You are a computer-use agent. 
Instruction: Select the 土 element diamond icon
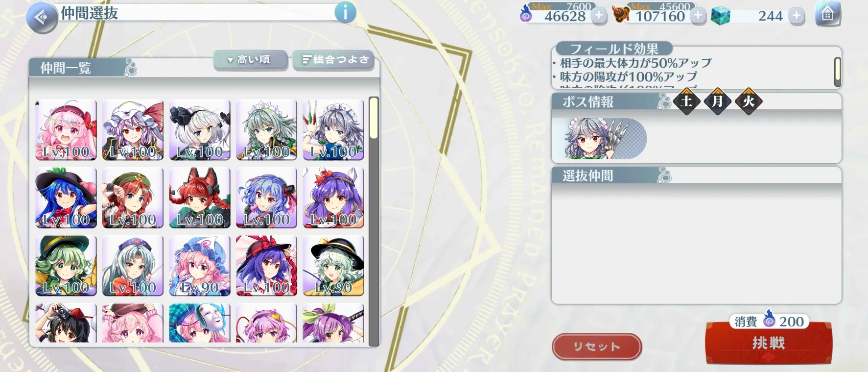686,101
